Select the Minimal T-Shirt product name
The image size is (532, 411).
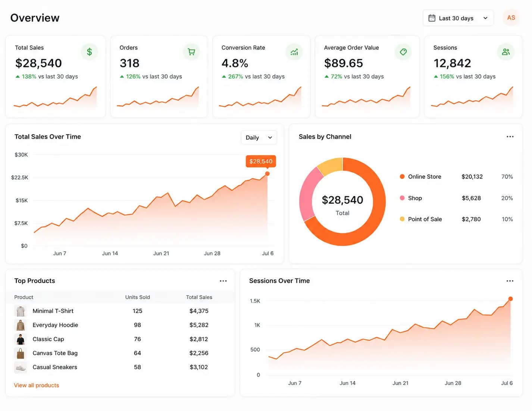click(53, 311)
